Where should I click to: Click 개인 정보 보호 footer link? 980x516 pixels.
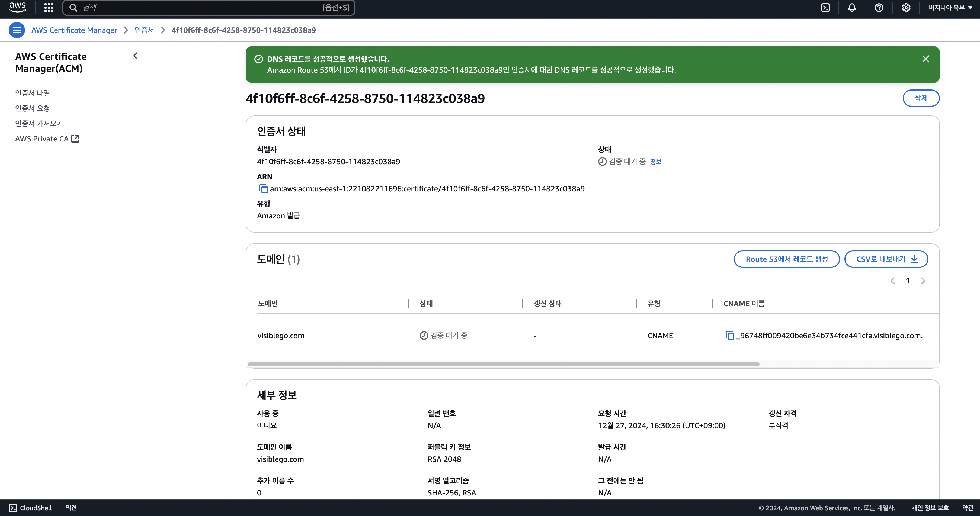[930, 508]
